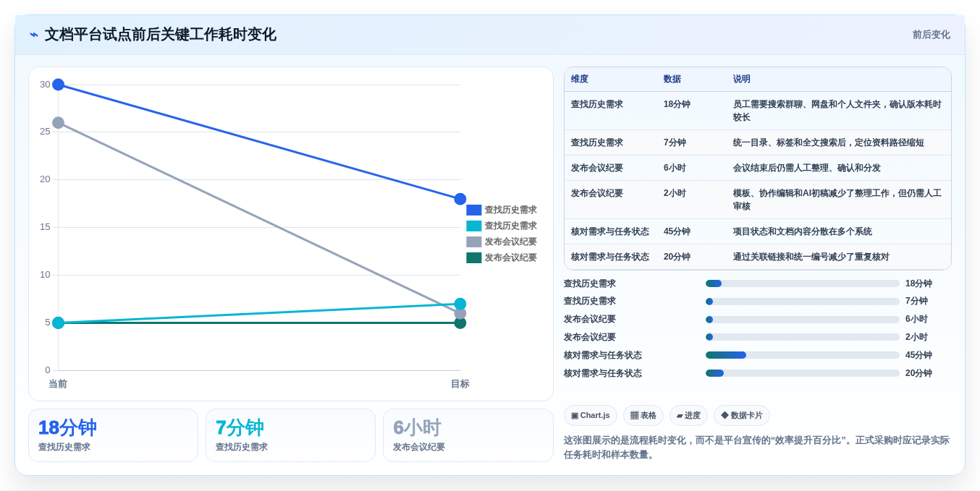Image resolution: width=980 pixels, height=491 pixels.
Task: Open the 7分钟 data card
Action: pyautogui.click(x=290, y=435)
